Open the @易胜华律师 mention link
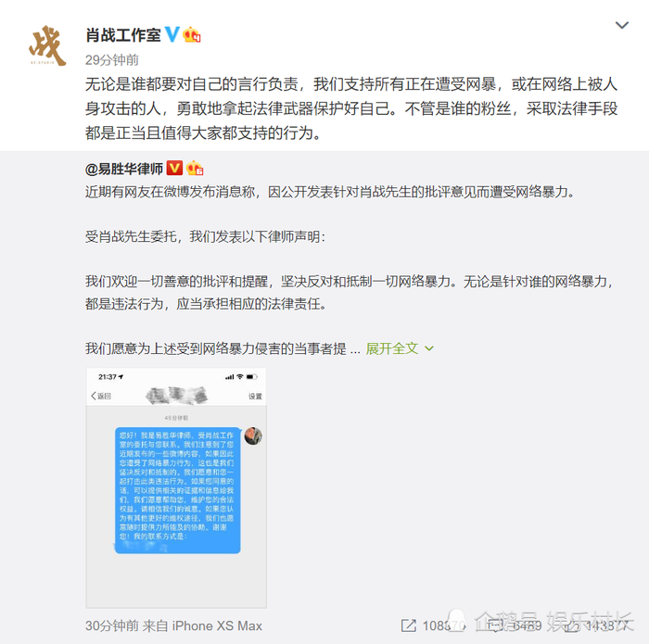This screenshot has width=649, height=644. 123,169
